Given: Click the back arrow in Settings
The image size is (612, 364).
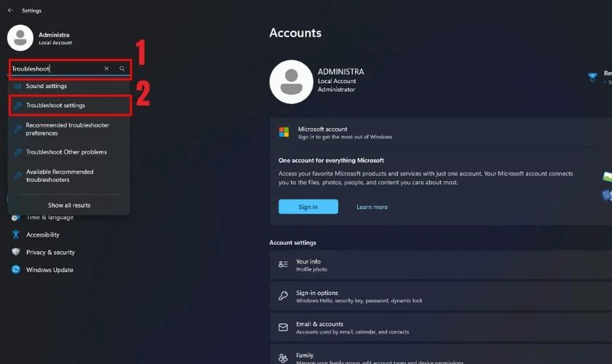Looking at the screenshot, I should coord(10,10).
